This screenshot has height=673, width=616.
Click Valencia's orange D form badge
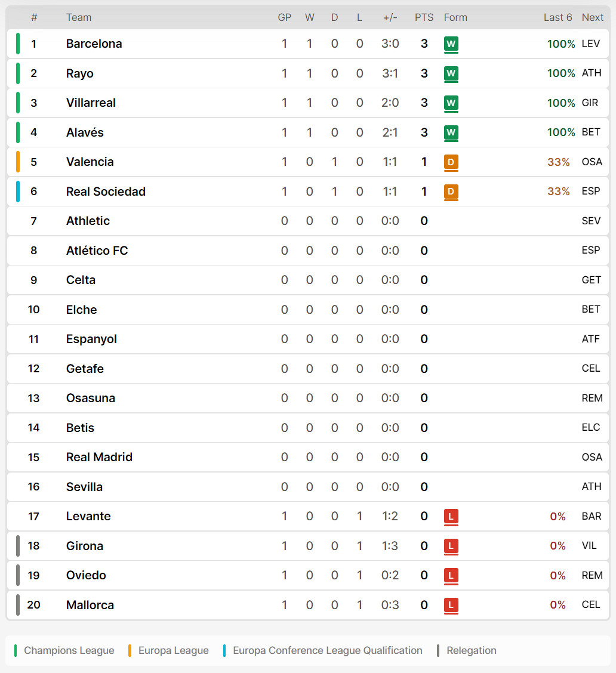pyautogui.click(x=451, y=162)
